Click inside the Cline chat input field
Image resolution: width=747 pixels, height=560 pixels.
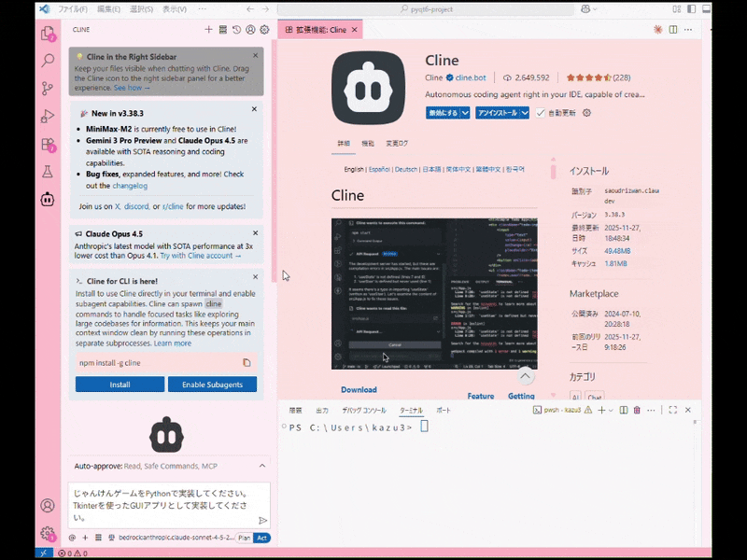(x=165, y=504)
